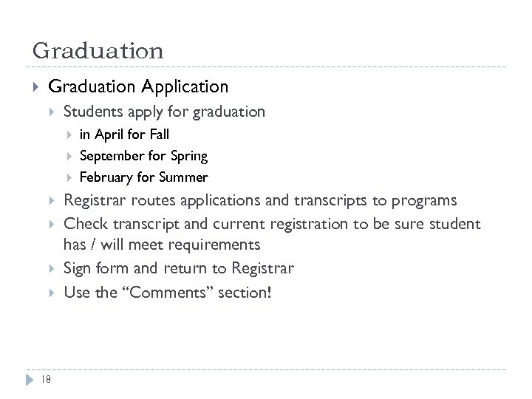This screenshot has width=532, height=399.
Task: Click the slide title Graduation
Action: coord(98,52)
